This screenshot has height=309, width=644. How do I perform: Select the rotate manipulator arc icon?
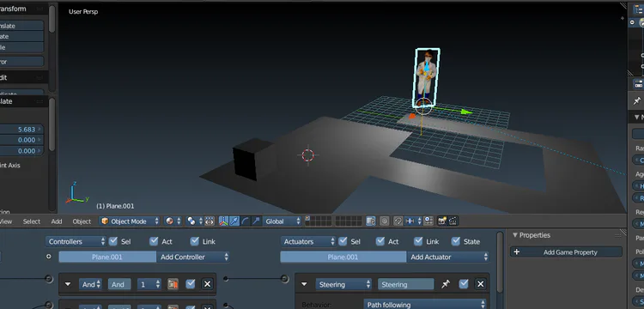pos(246,221)
